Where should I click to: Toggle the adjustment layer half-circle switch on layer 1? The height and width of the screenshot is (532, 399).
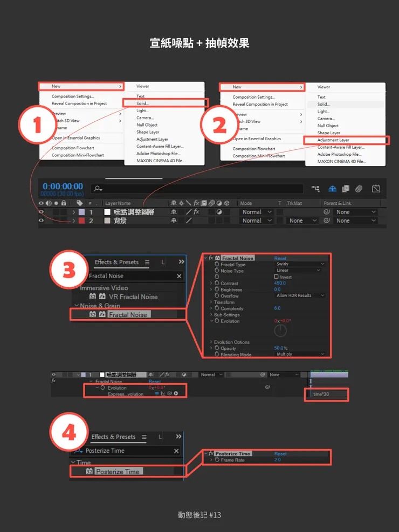[x=219, y=212]
